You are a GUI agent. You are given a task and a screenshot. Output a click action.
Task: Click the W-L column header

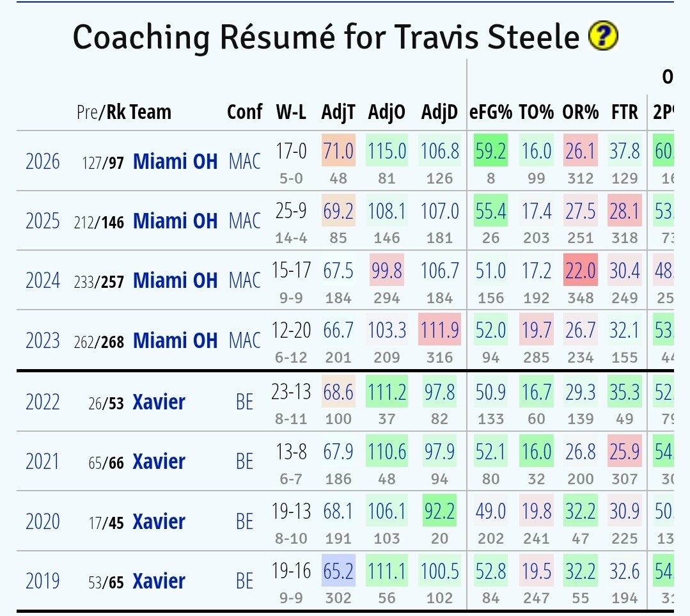[291, 112]
